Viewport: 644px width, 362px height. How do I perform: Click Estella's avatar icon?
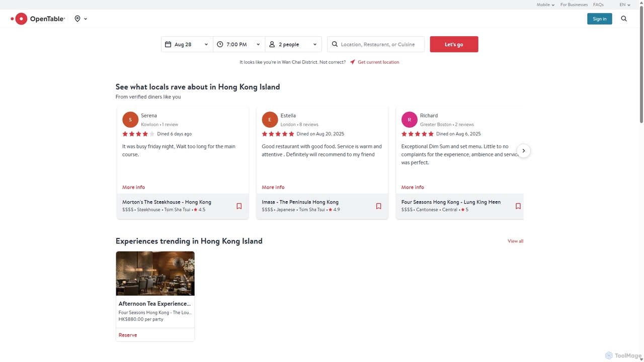point(270,120)
